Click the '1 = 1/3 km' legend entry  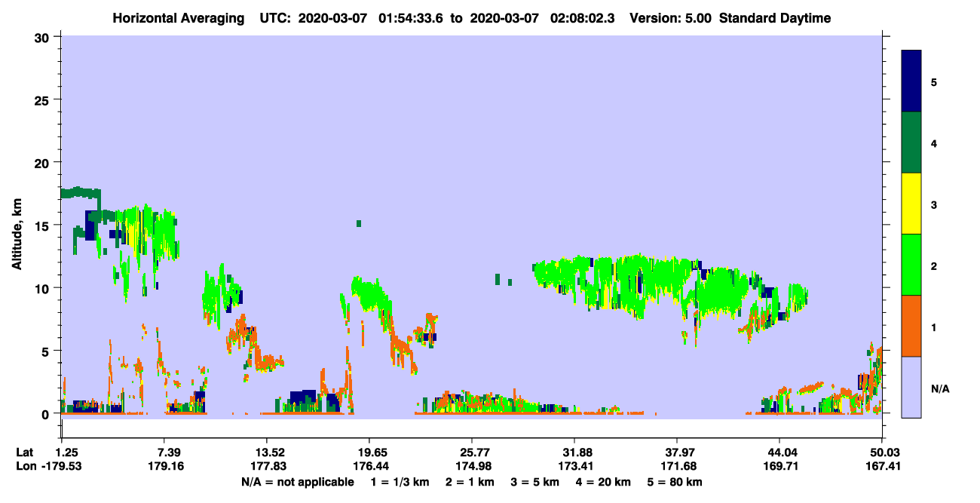(400, 482)
